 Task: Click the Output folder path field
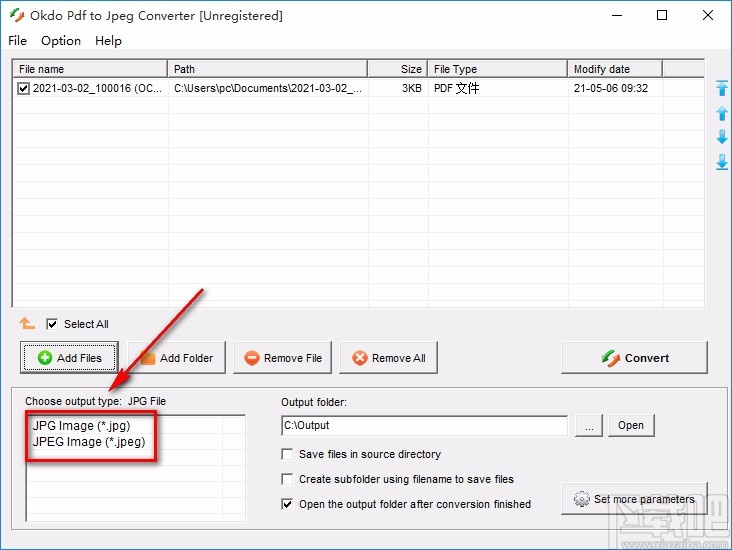(x=425, y=425)
